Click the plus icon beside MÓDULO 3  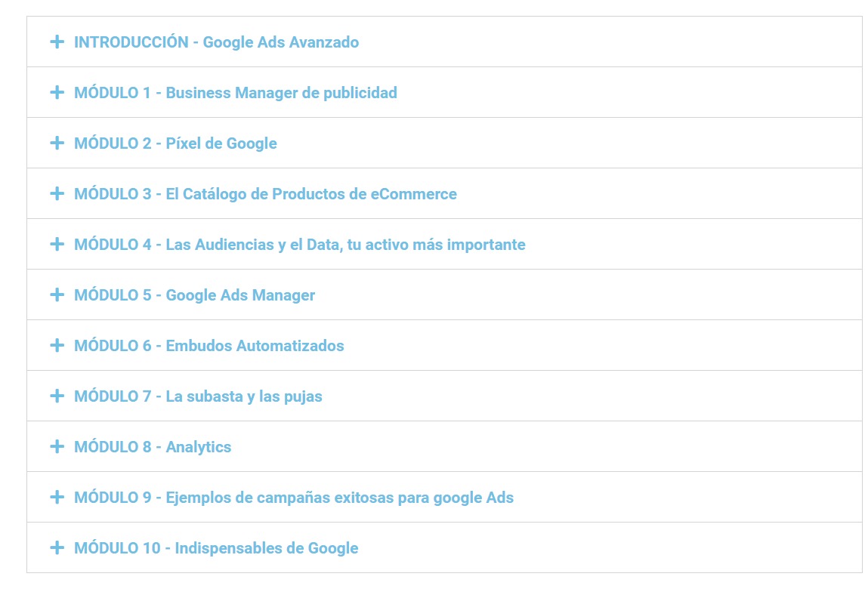(x=57, y=193)
